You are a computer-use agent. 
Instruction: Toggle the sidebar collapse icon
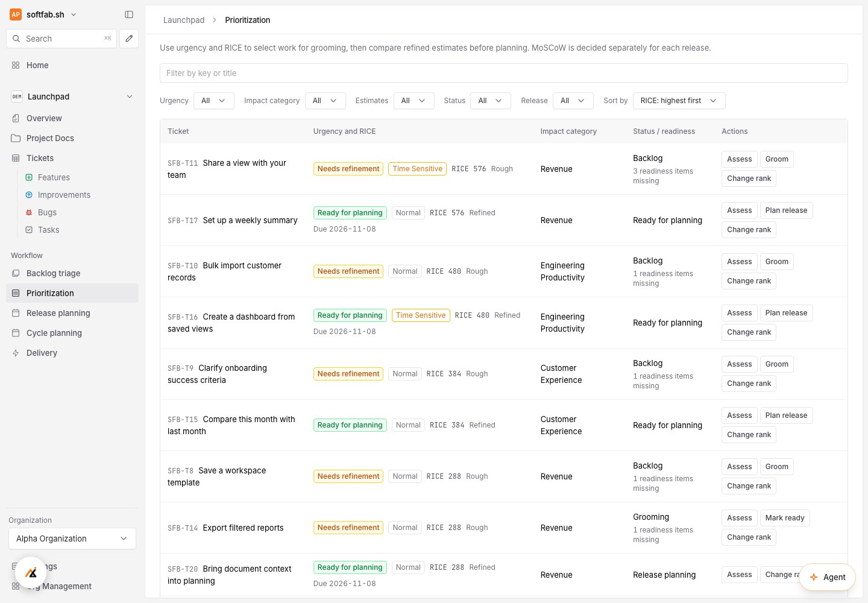[x=129, y=14]
